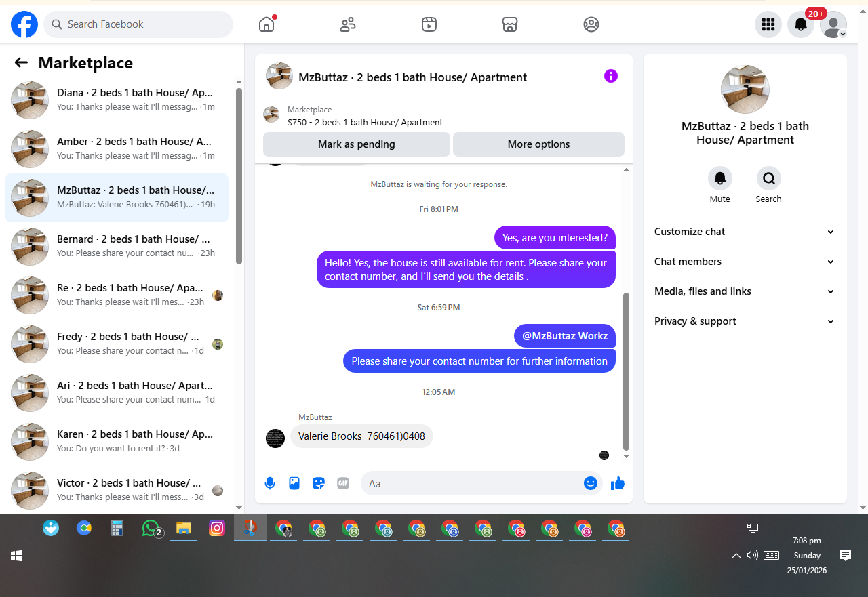Image resolution: width=868 pixels, height=597 pixels.
Task: Open the GIF picker
Action: pos(343,483)
